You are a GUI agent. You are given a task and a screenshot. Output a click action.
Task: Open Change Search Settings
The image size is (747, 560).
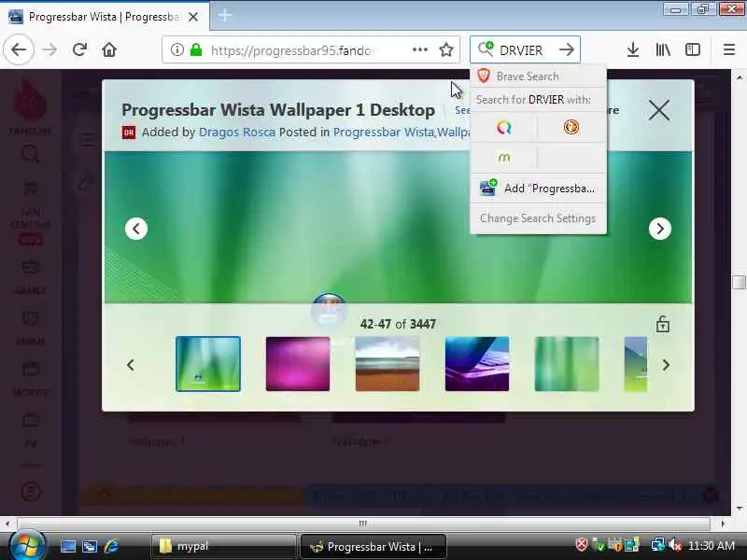538,218
